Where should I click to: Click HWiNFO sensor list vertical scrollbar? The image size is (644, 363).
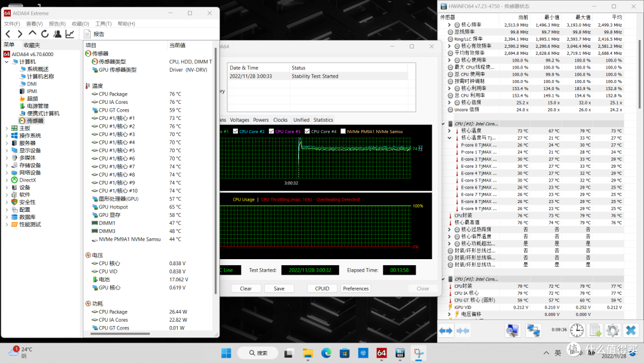[639, 74]
